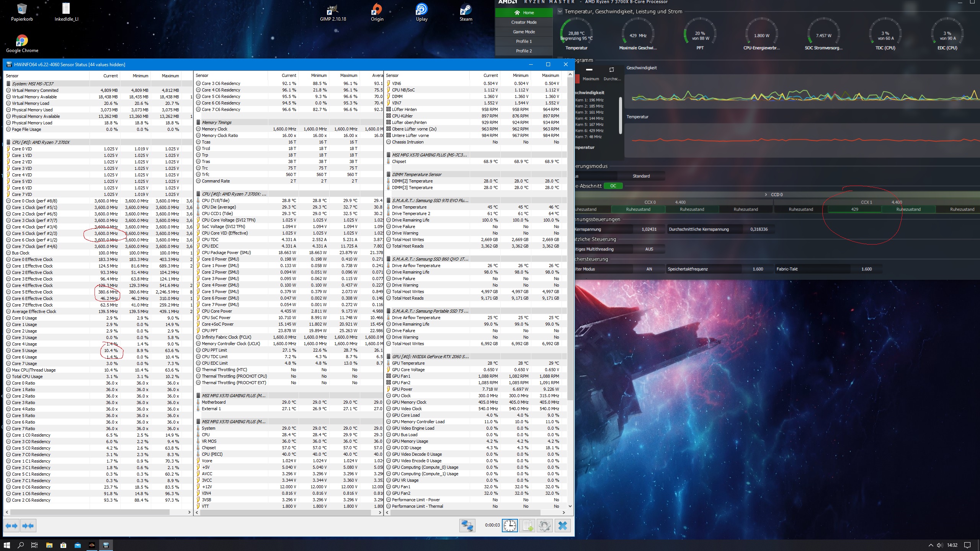The height and width of the screenshot is (551, 980).
Task: Toggle the green OC mode button
Action: point(613,186)
